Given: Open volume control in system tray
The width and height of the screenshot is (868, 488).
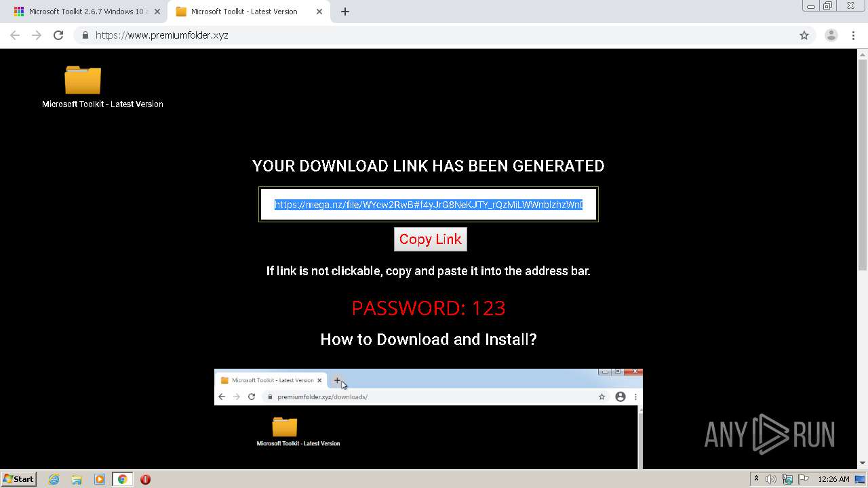Looking at the screenshot, I should (771, 479).
